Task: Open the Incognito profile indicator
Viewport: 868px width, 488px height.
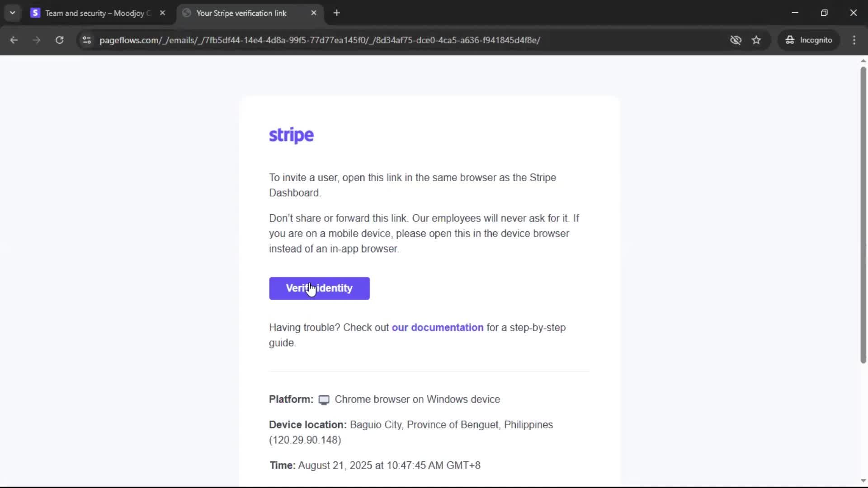Action: (809, 40)
